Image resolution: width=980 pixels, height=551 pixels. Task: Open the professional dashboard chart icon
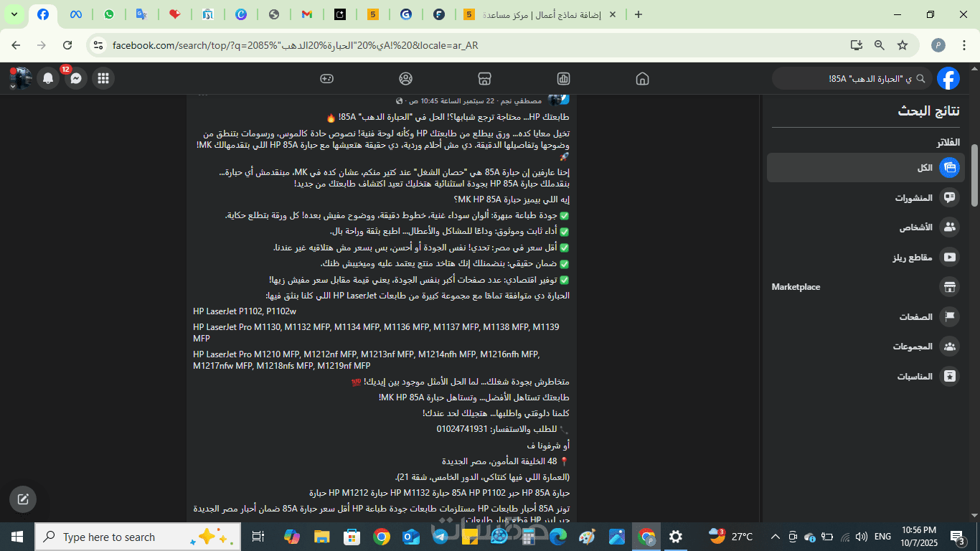(x=563, y=78)
